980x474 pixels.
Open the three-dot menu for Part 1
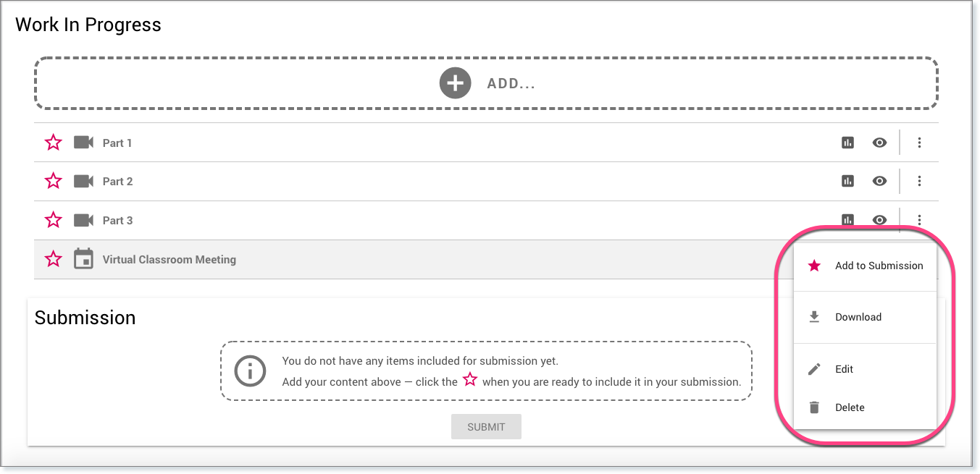click(919, 143)
